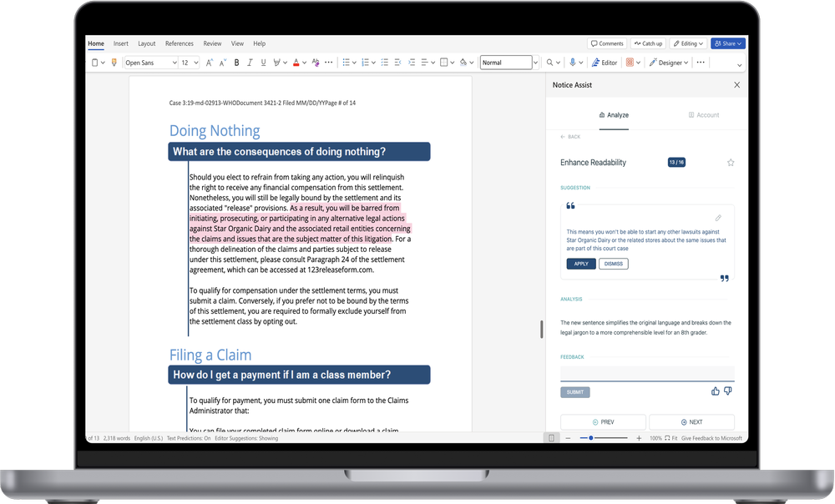Open the Help tab
This screenshot has height=504, width=835.
(260, 43)
